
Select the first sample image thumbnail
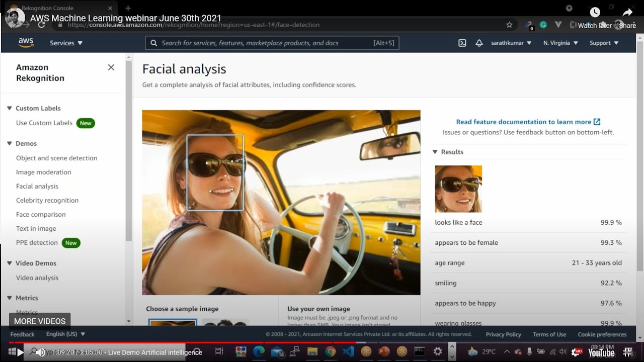point(173,322)
